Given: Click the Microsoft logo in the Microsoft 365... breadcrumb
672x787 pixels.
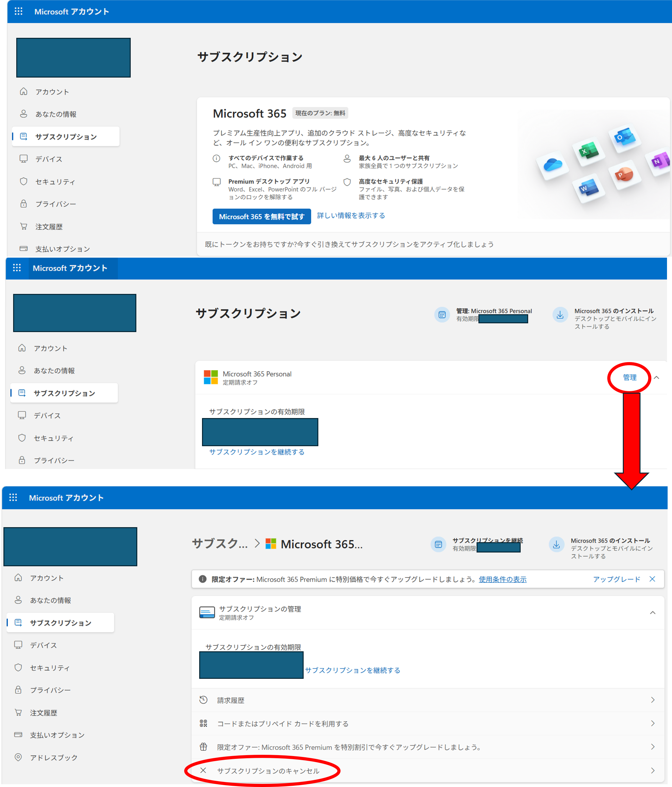Looking at the screenshot, I should [271, 543].
